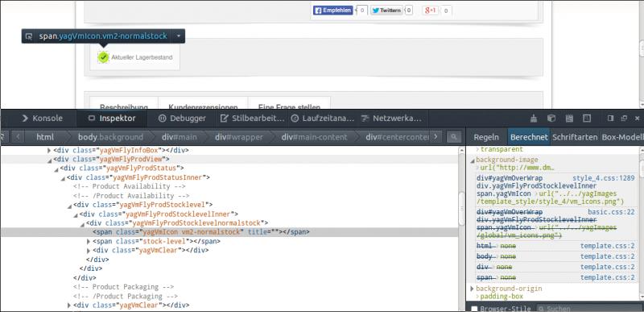Select the div#centercontent breadcrumb
The width and height of the screenshot is (644, 312).
(397, 137)
